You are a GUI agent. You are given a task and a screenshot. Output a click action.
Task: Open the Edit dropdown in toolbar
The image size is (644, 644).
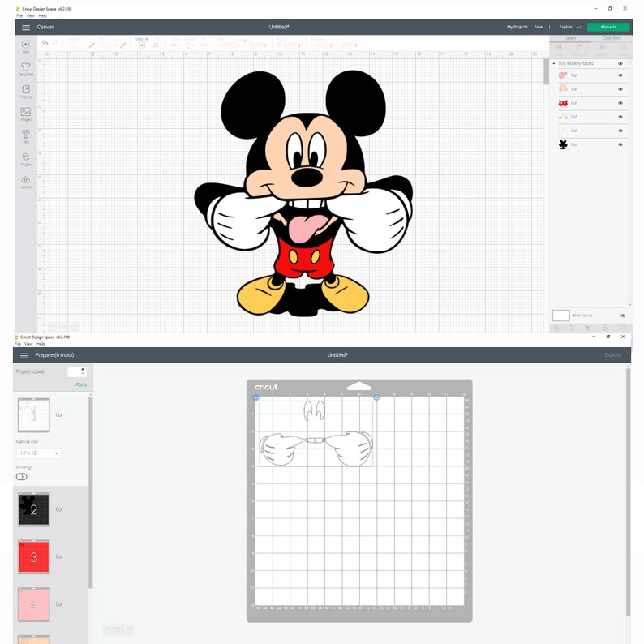click(x=157, y=45)
